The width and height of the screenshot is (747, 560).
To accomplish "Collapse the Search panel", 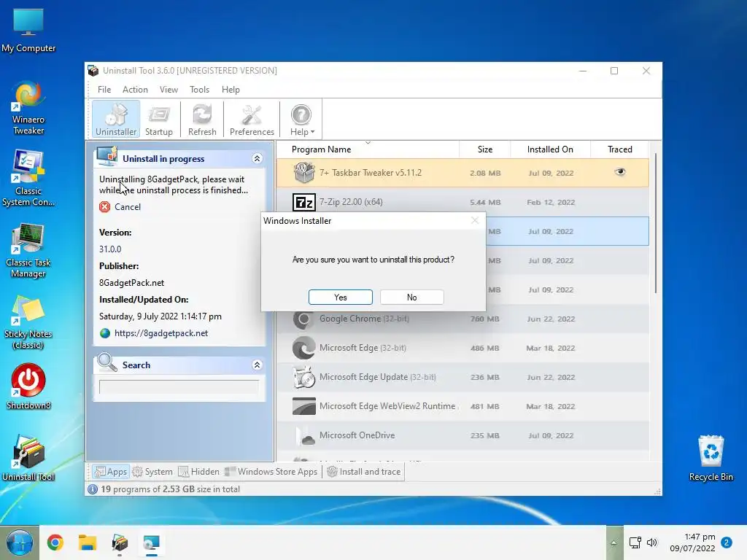I will coord(257,365).
